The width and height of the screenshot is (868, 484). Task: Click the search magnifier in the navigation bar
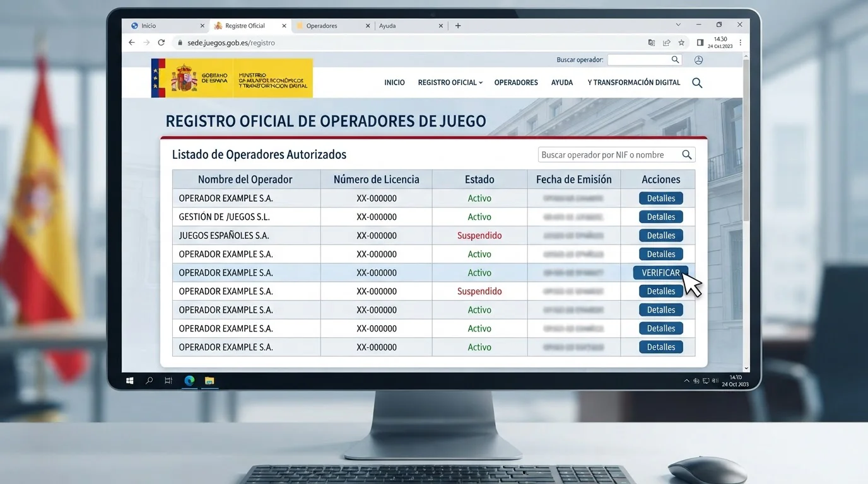pyautogui.click(x=697, y=83)
